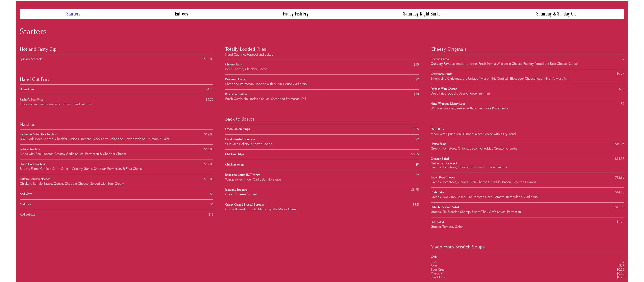Click Totally Loaded Fries heading
644x282 pixels.
coord(245,49)
